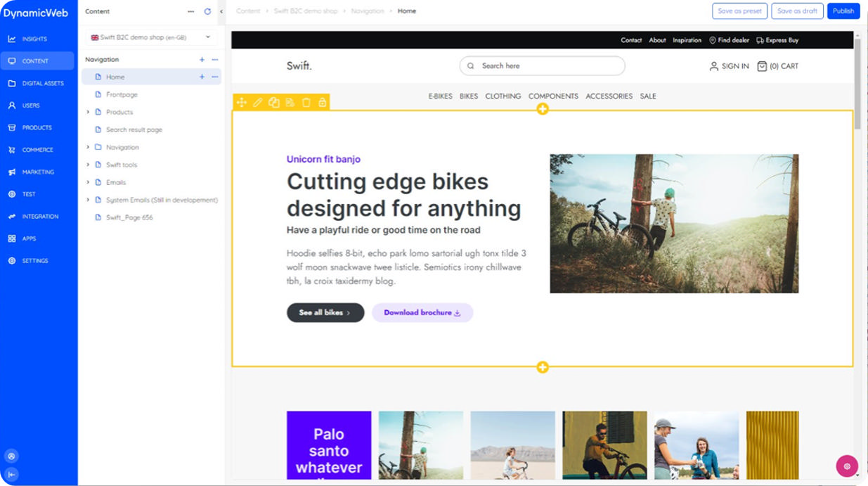This screenshot has height=486, width=868.
Task: Go to the Commerce section in sidebar
Action: pyautogui.click(x=37, y=150)
